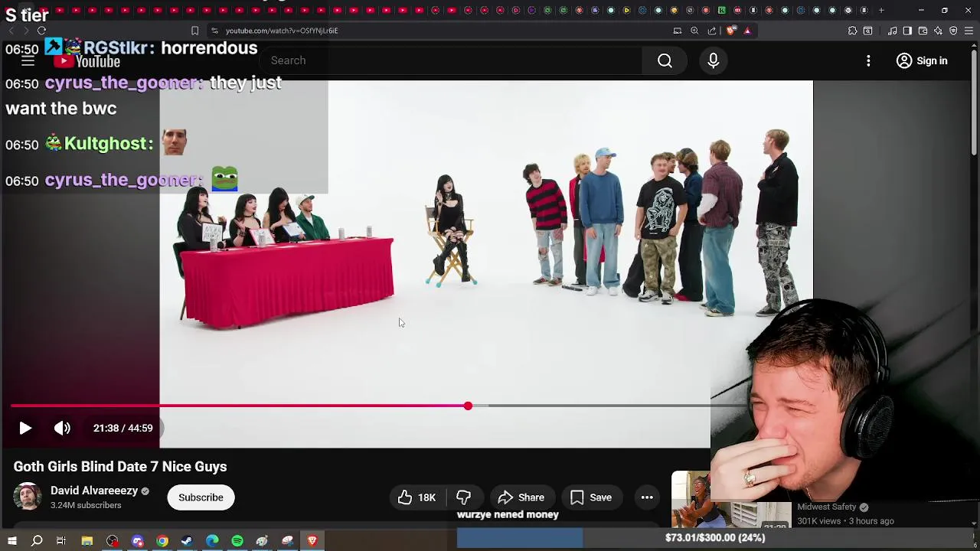Screen dimensions: 980x551
Task: Play the paused YouTube video
Action: 25,429
